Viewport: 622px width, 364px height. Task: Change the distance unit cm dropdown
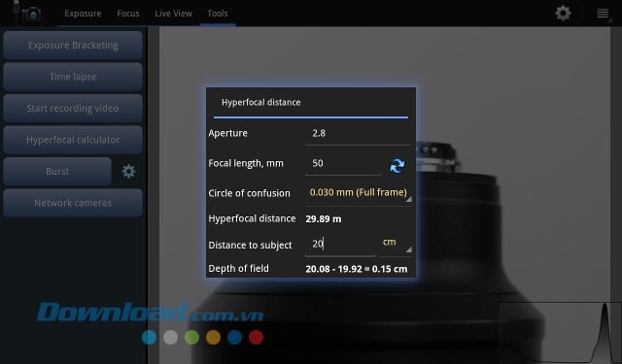[x=396, y=244]
